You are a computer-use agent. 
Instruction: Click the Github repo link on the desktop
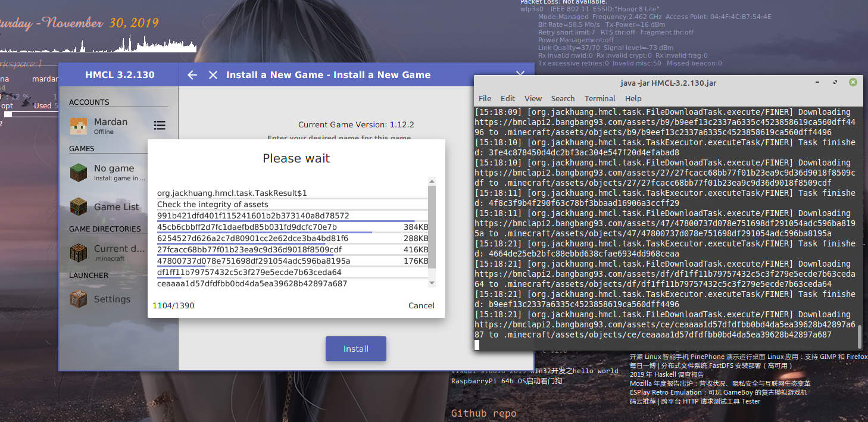483,413
